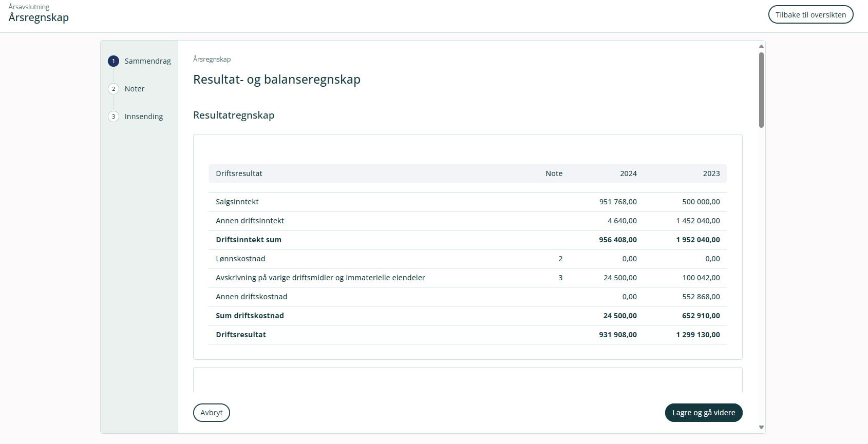Image resolution: width=868 pixels, height=444 pixels.
Task: Select the Driftsresultat 2024 total value
Action: (617, 335)
